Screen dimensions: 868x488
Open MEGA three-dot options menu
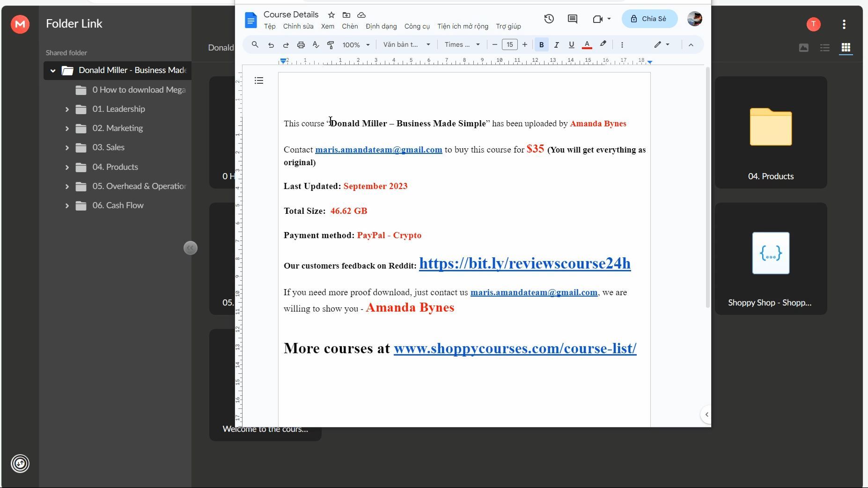pos(844,24)
